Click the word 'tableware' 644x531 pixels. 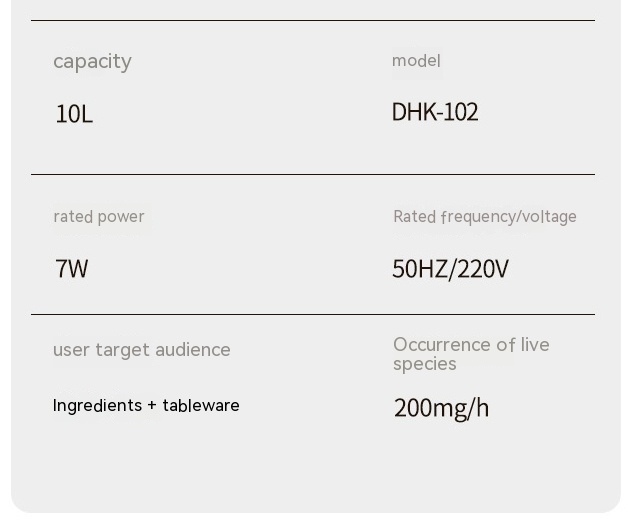(x=201, y=406)
